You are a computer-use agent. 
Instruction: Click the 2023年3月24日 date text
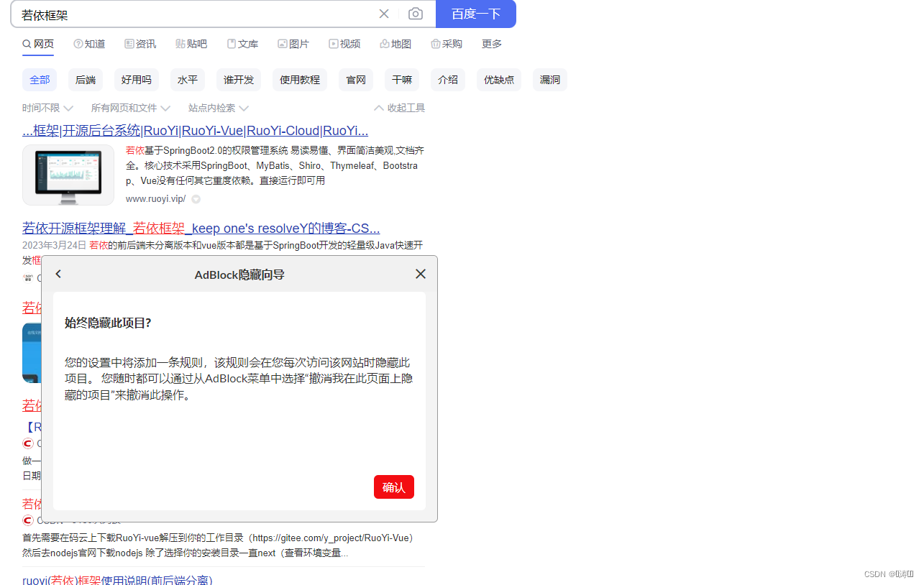coord(55,245)
